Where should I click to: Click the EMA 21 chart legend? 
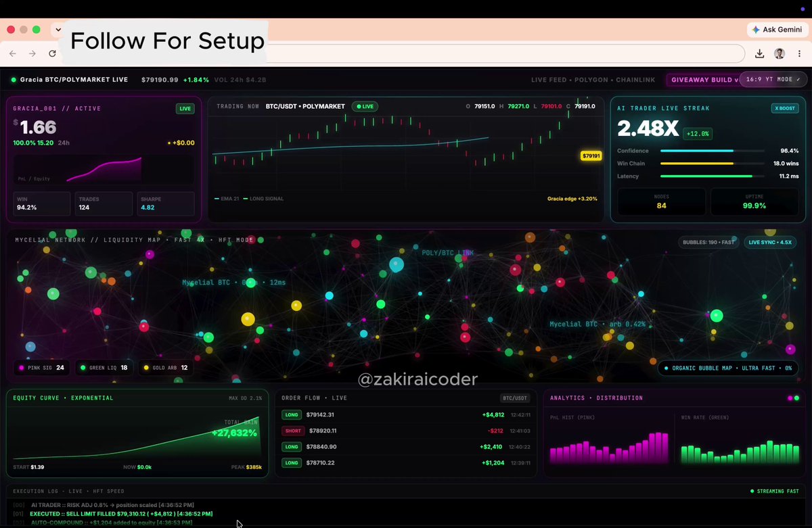point(228,199)
